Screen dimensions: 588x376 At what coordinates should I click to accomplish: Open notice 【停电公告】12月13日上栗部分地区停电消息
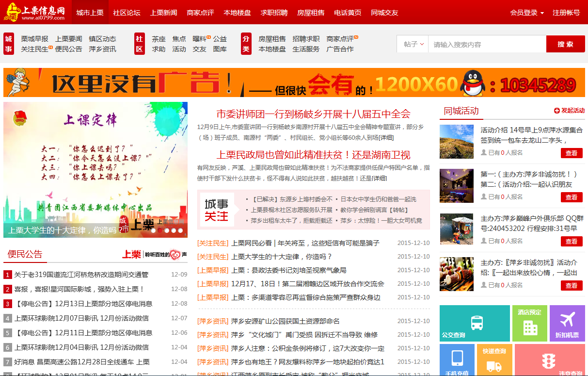pyautogui.click(x=83, y=304)
